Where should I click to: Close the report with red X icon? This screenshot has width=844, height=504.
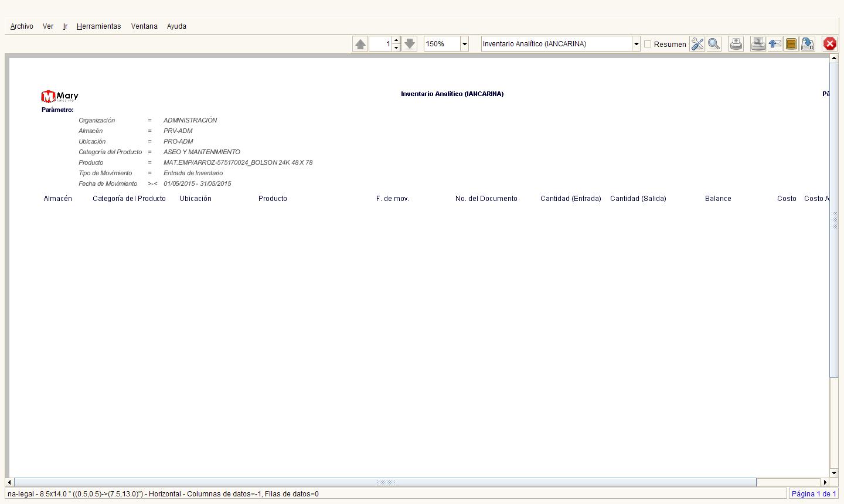click(x=830, y=44)
